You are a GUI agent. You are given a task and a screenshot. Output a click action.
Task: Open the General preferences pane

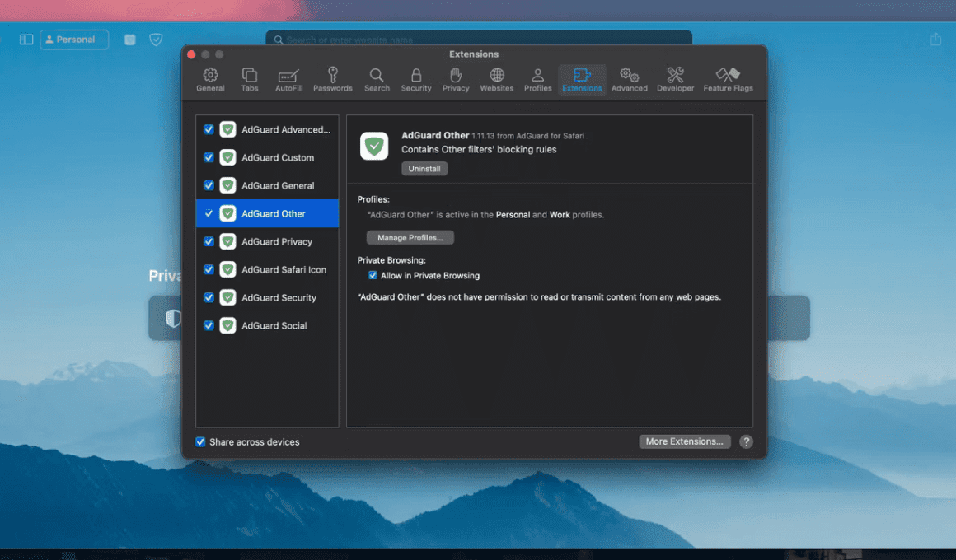tap(210, 80)
